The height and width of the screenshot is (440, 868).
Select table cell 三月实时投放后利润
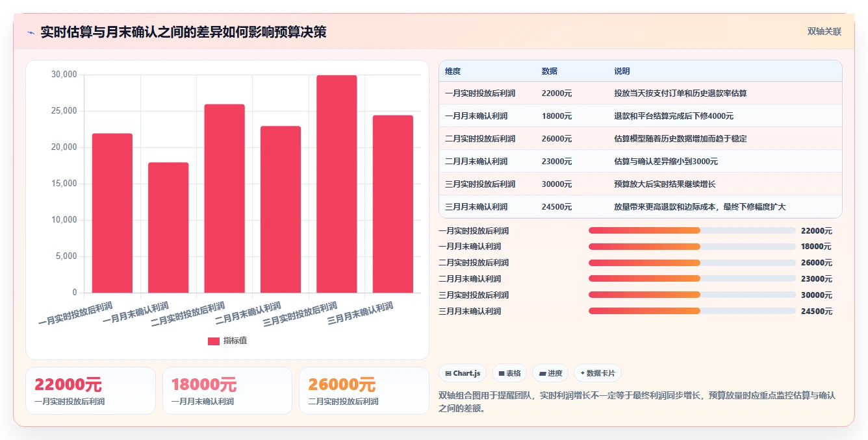480,184
